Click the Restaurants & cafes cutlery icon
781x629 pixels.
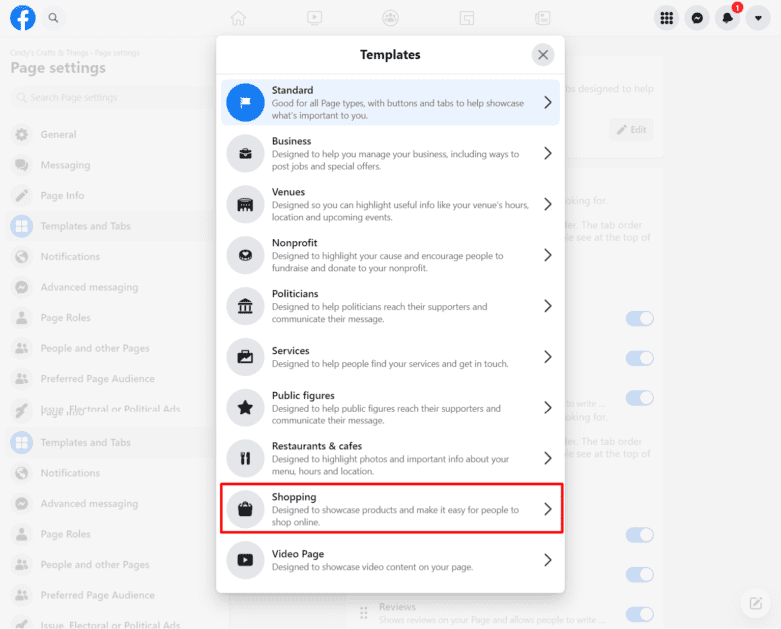[245, 458]
